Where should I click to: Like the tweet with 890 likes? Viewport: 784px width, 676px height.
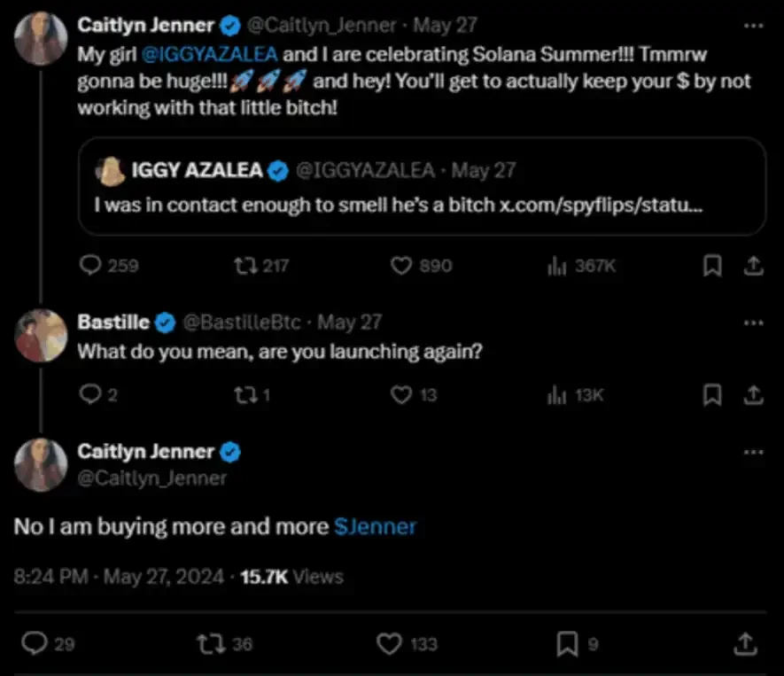point(402,265)
